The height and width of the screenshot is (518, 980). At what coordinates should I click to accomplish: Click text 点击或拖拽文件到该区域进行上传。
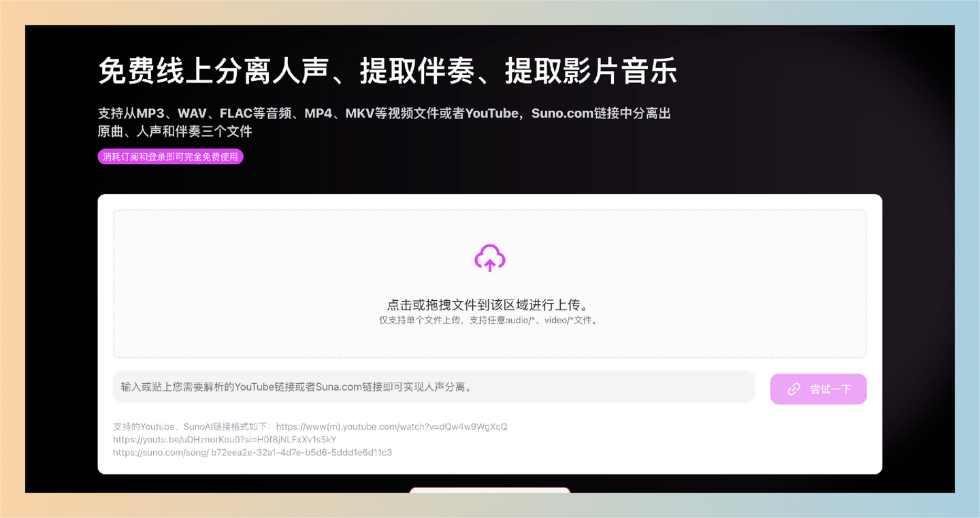pos(490,306)
